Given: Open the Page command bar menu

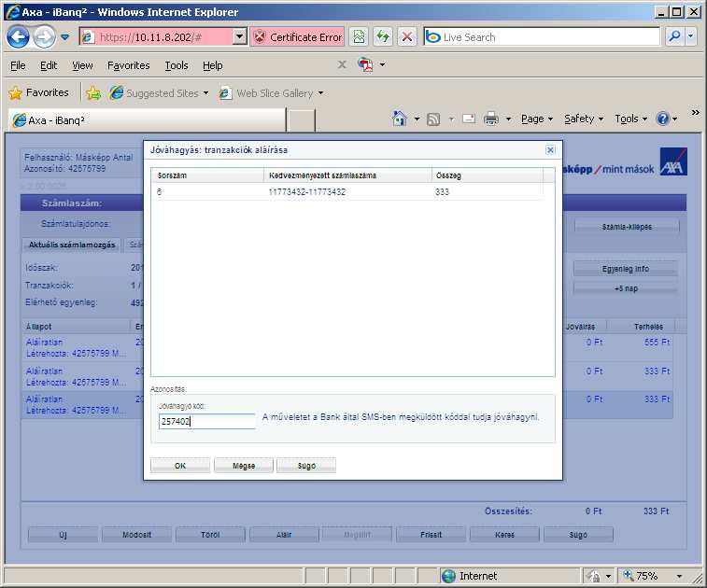Looking at the screenshot, I should click(537, 119).
